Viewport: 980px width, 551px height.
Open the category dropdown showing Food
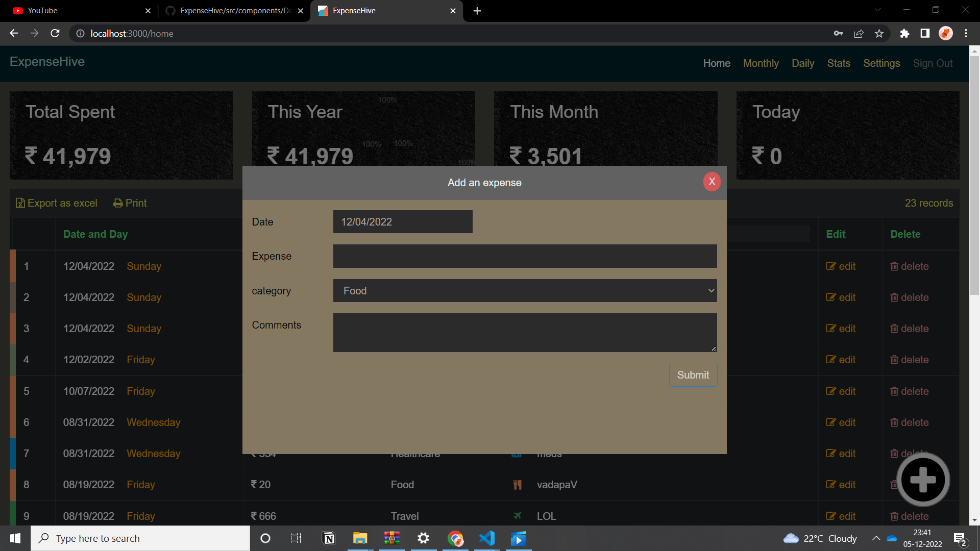525,290
